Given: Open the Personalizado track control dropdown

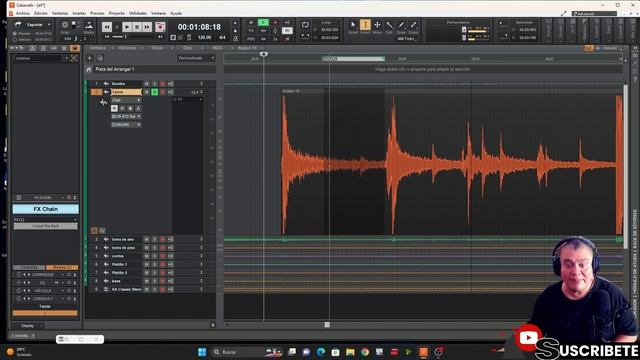Looking at the screenshot, I should coord(196,58).
